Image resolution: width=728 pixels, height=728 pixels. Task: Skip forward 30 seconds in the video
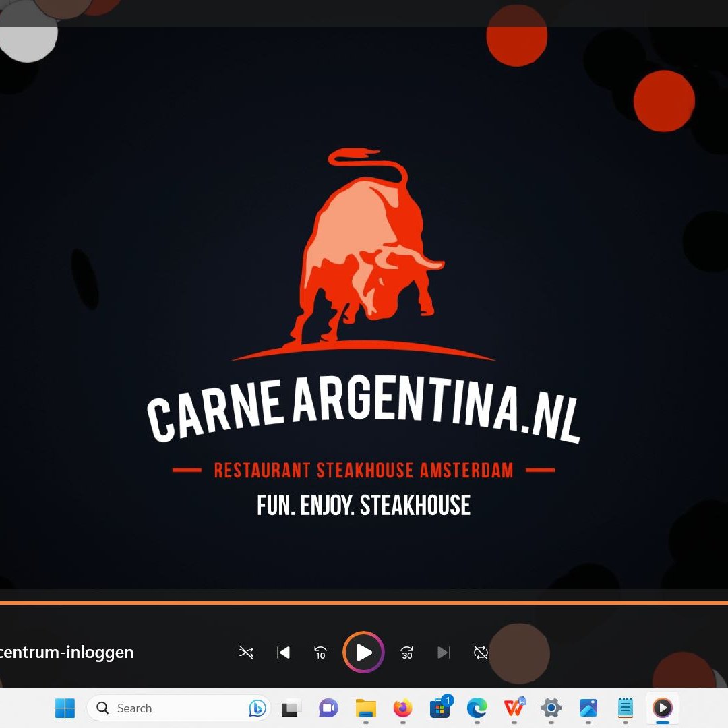coord(406,653)
